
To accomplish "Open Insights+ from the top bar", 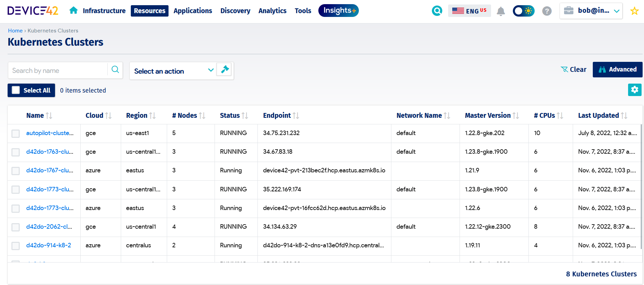I will click(x=338, y=10).
